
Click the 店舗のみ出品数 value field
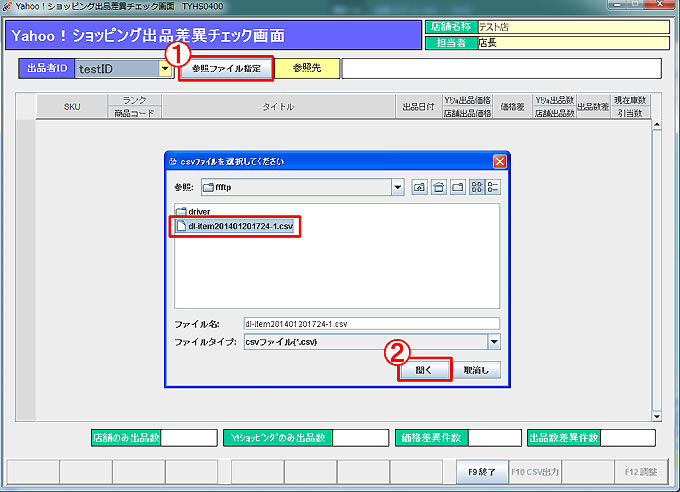click(x=189, y=438)
